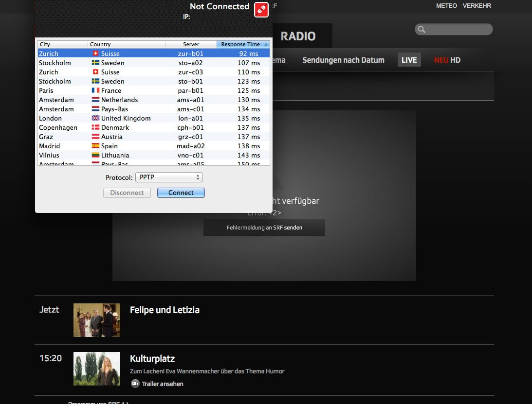Click the 135 ms response time cell
Image resolution: width=532 pixels, height=404 pixels.
249,118
